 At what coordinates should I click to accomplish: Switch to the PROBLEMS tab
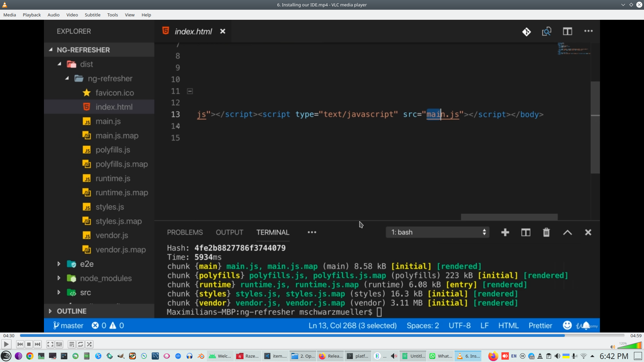[185, 232]
